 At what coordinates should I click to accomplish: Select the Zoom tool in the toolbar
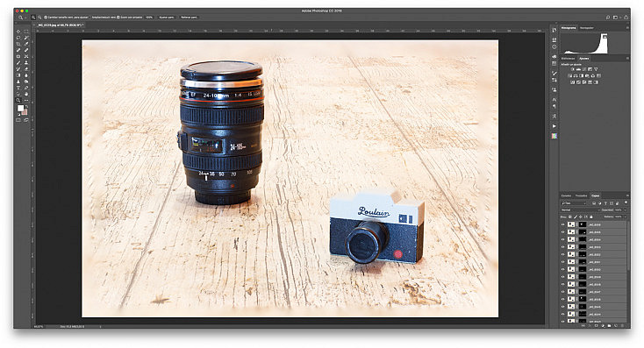coord(18,100)
